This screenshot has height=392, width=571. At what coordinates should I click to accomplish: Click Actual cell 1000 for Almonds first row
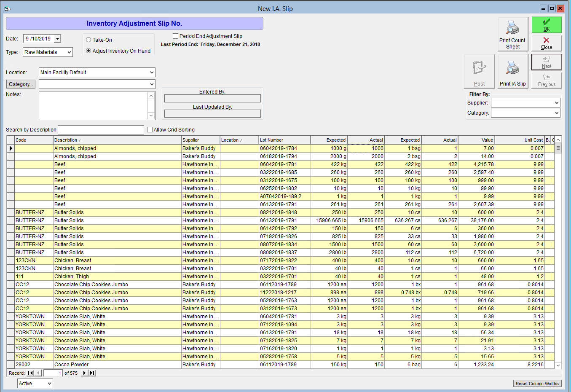point(366,148)
